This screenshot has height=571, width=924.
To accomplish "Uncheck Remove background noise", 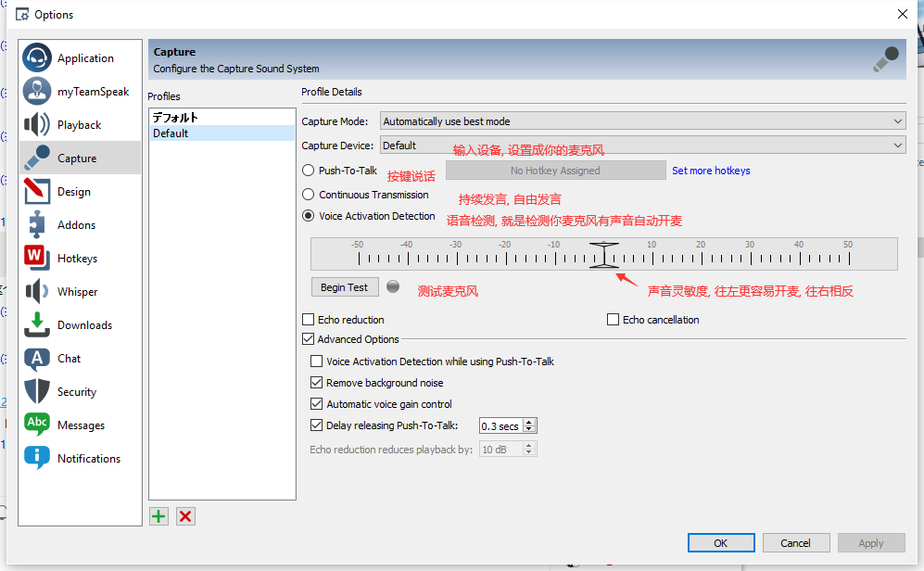I will click(316, 383).
